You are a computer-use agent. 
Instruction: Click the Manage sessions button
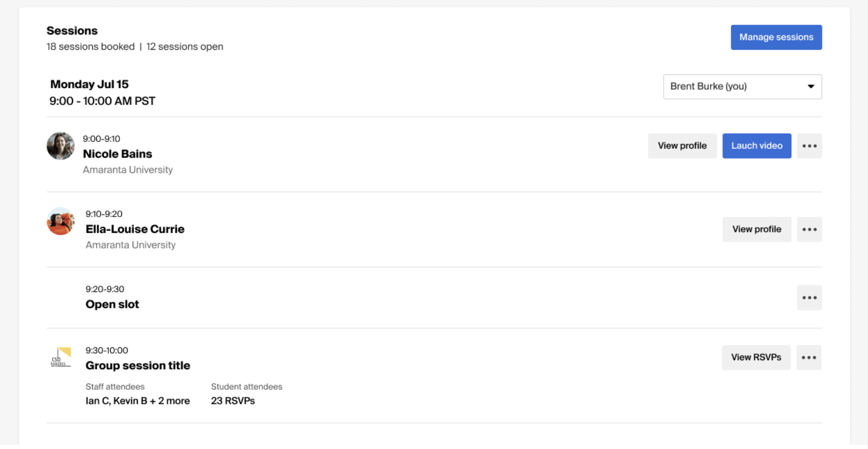click(x=776, y=37)
